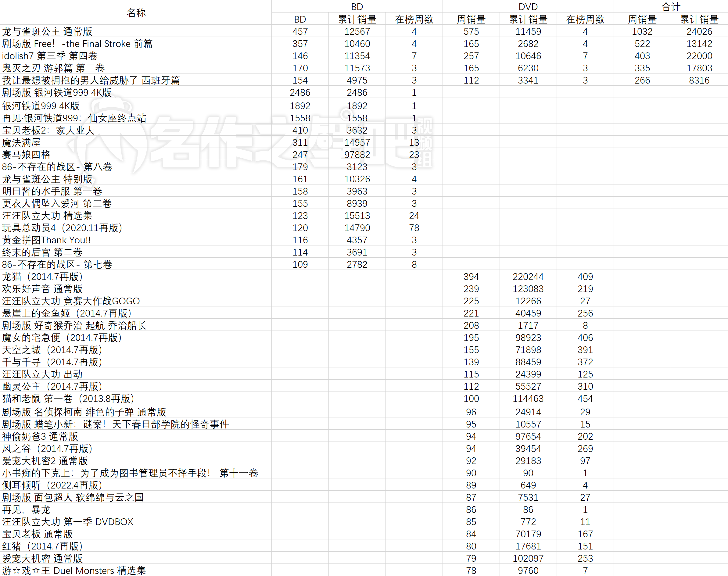Select 汪汪队立大功 竞赛大作战GOGO
Viewport: 728px width, 576px height.
(71, 301)
